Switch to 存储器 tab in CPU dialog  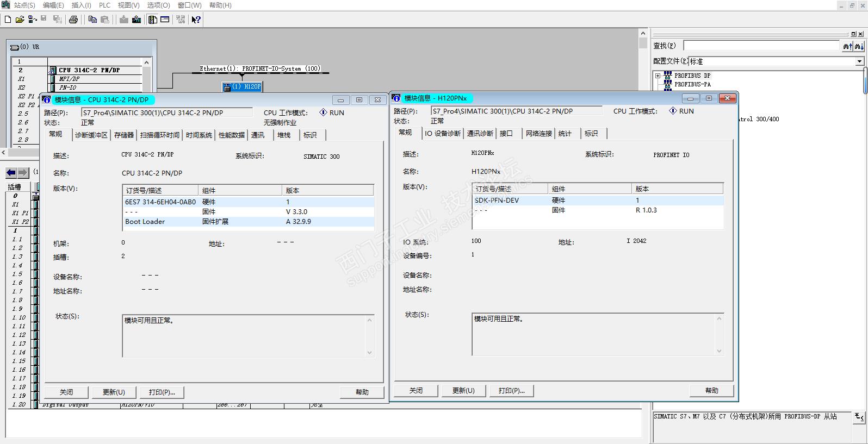point(124,135)
